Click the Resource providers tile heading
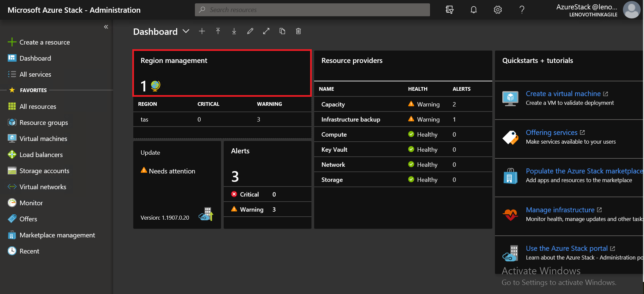 tap(352, 61)
